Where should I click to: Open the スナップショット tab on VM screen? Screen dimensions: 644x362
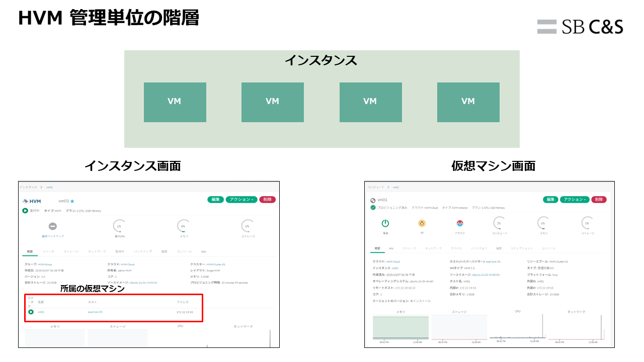[x=522, y=248]
